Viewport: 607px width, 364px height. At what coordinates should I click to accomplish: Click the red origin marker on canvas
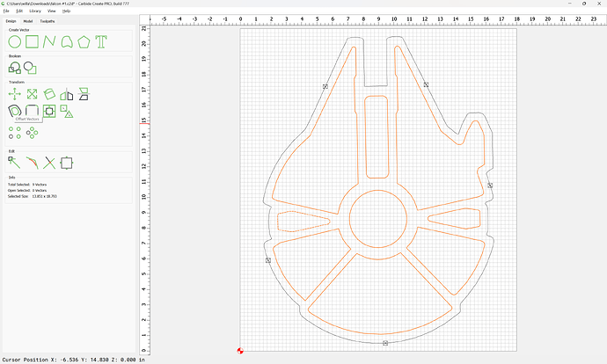(240, 351)
